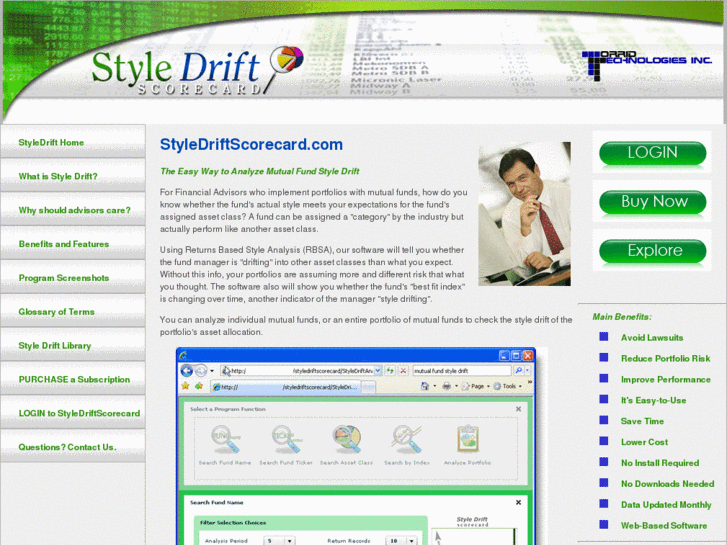This screenshot has height=545, width=727.
Task: Click the Search by Index icon
Action: pos(407,439)
